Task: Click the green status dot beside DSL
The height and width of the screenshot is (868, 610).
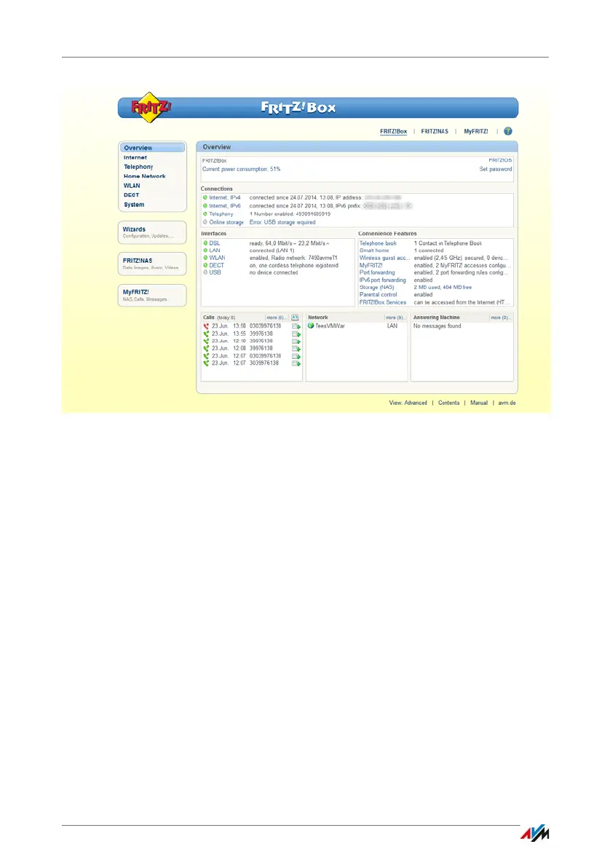Action: [x=205, y=243]
